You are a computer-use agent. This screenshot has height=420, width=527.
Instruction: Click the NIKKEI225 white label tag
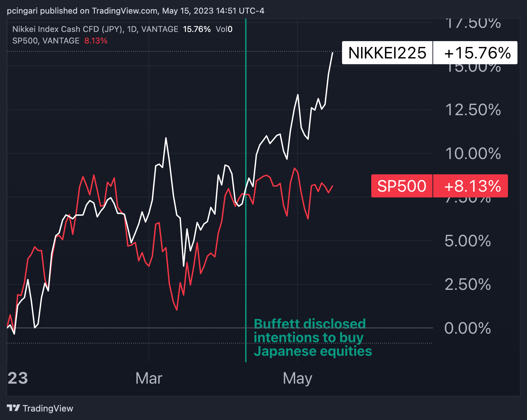387,53
